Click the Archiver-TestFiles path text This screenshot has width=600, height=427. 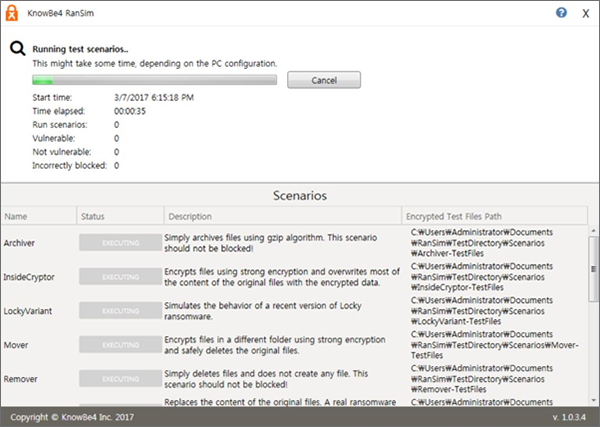(x=482, y=243)
